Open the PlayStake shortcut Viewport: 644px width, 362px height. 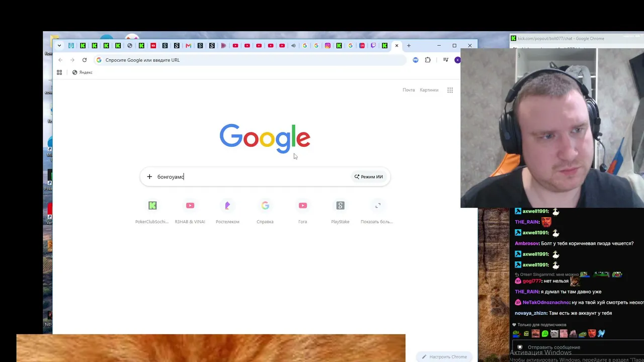click(x=340, y=212)
